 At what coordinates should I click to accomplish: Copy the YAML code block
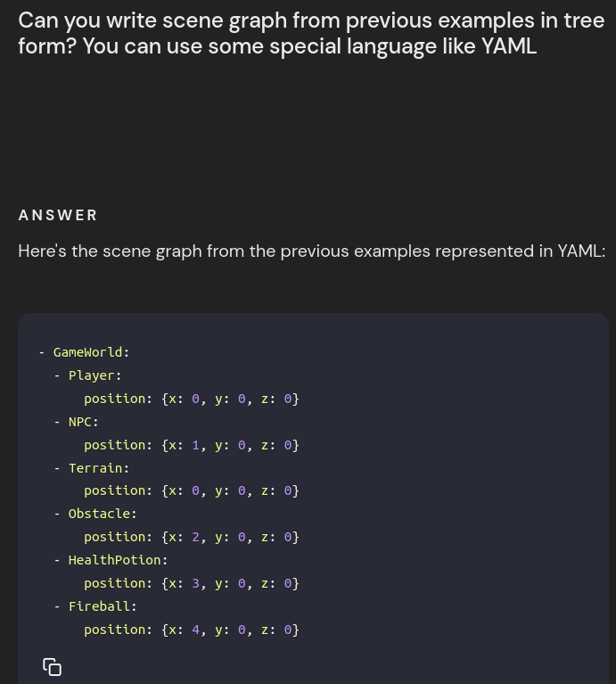click(52, 666)
